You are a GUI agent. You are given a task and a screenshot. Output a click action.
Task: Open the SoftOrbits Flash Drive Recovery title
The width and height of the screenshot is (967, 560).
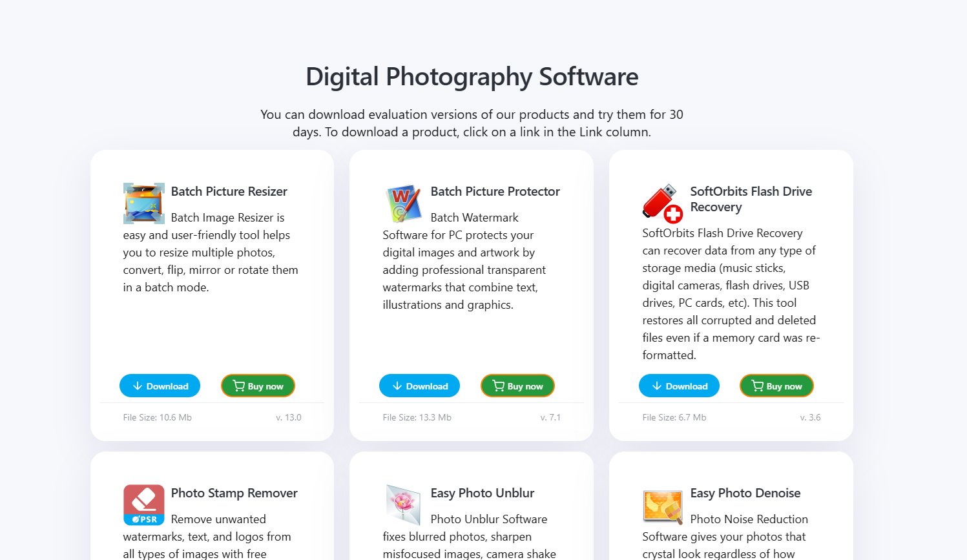(751, 199)
